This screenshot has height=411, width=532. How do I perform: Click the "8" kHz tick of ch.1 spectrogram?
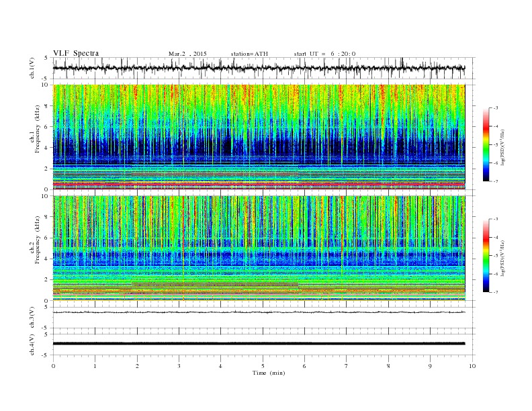[47, 106]
